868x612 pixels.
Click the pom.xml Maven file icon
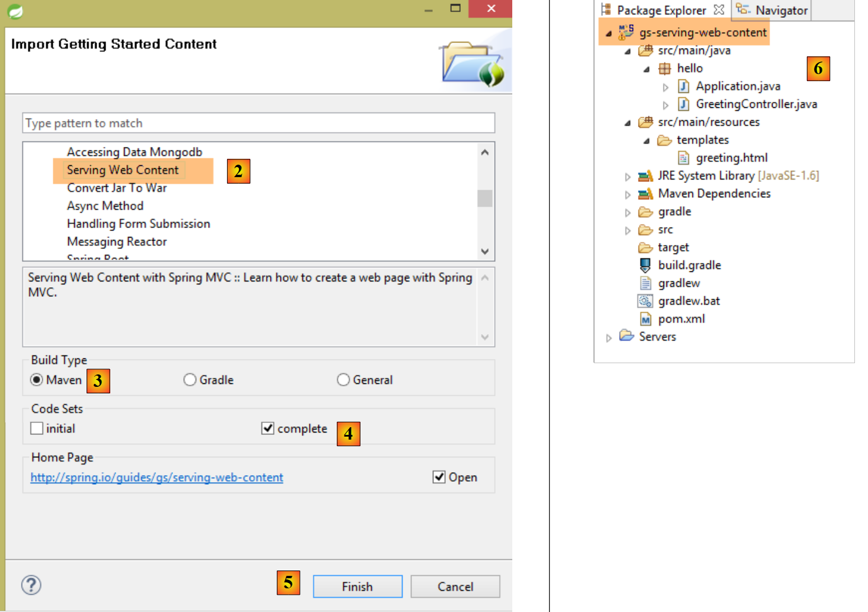[646, 319]
